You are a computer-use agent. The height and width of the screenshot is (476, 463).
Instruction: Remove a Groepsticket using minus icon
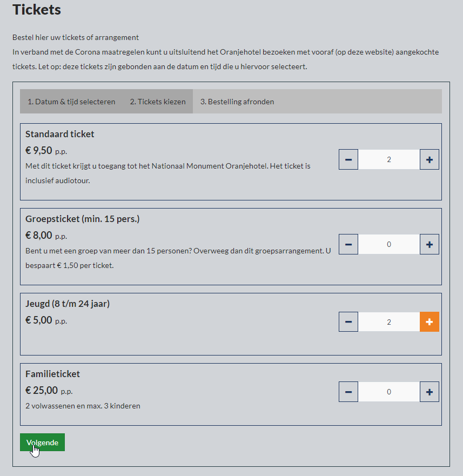tap(348, 244)
